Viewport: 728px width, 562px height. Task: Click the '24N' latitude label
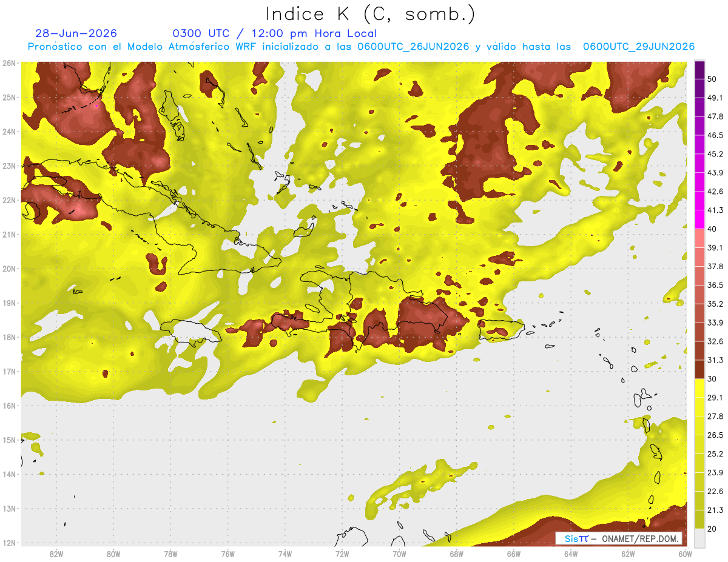(x=8, y=132)
